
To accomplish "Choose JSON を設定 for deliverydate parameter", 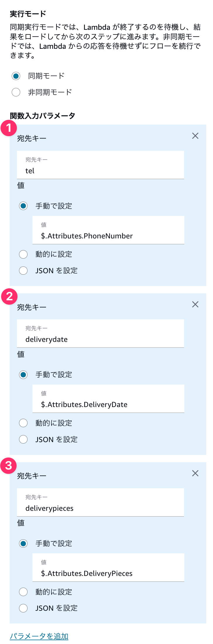I will tap(23, 439).
